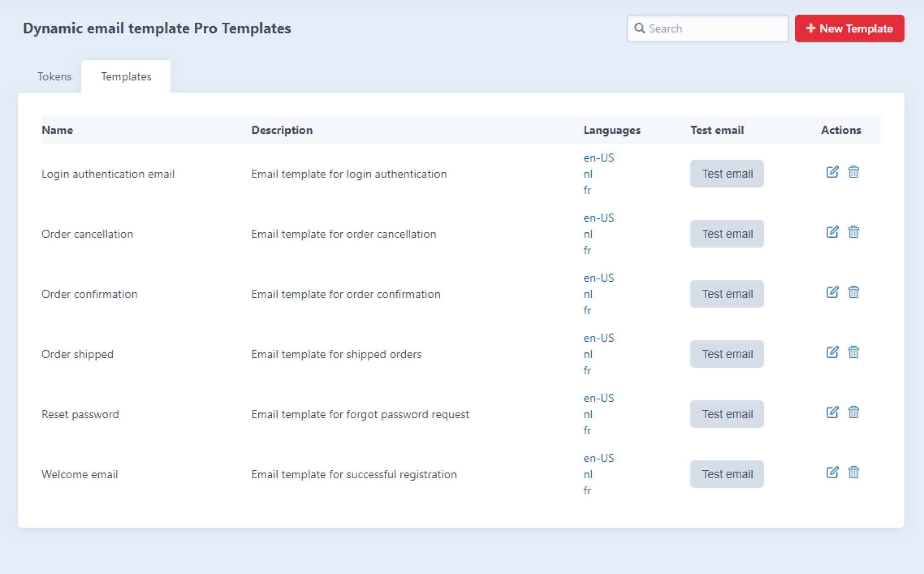Screen dimensions: 924x574
Task: Delete the Order confirmation template
Action: pyautogui.click(x=853, y=292)
